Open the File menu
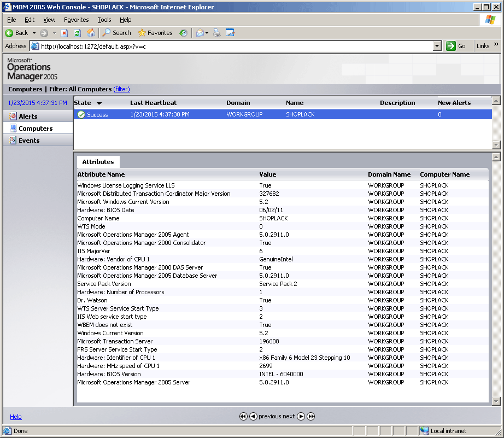 point(11,20)
